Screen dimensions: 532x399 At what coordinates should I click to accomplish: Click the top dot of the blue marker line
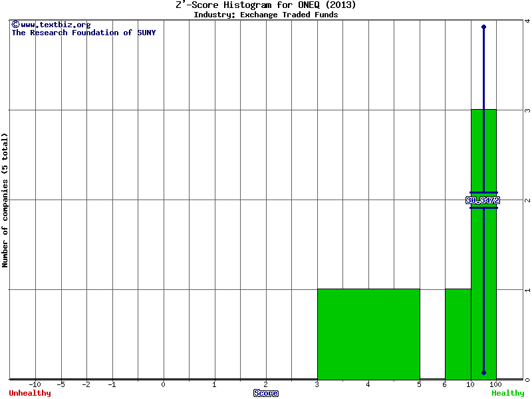pyautogui.click(x=484, y=27)
